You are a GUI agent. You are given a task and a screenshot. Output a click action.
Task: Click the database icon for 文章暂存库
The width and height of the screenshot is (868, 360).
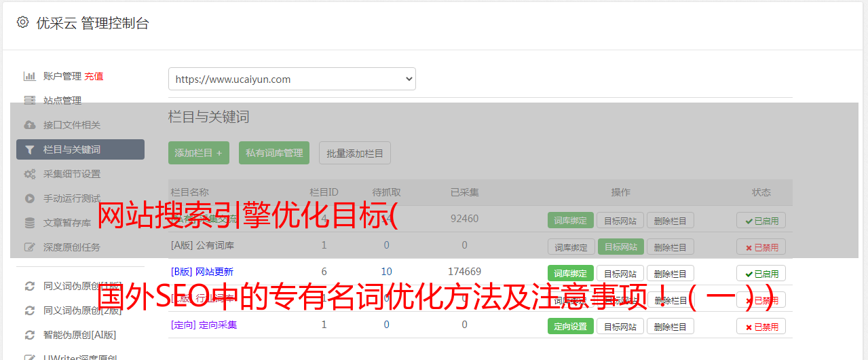[x=29, y=223]
